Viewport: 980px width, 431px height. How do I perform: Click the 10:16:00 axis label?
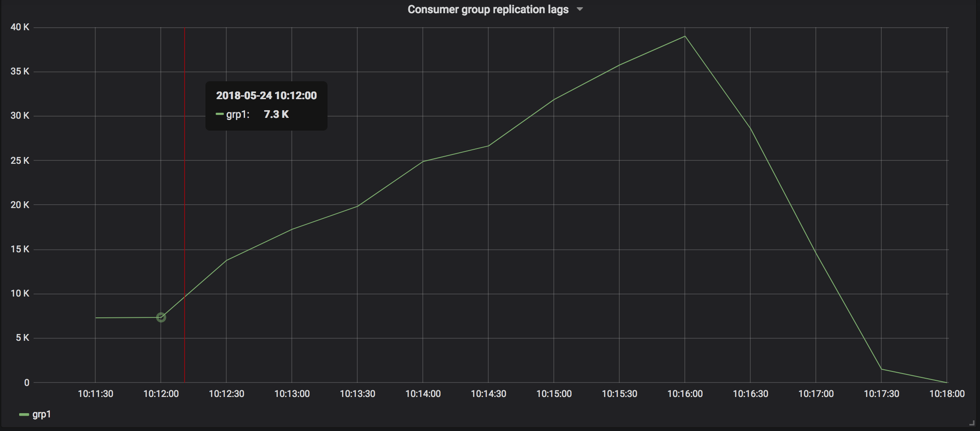click(x=684, y=394)
